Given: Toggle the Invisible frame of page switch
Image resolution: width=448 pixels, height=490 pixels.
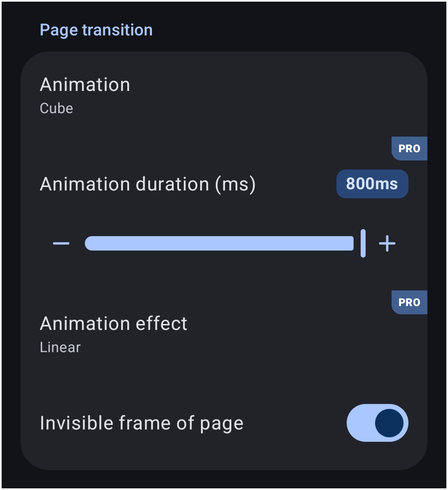Looking at the screenshot, I should click(x=377, y=423).
